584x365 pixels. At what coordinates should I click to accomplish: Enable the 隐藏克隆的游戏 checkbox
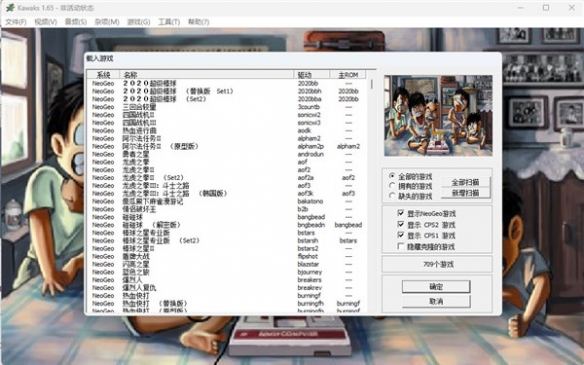click(401, 246)
